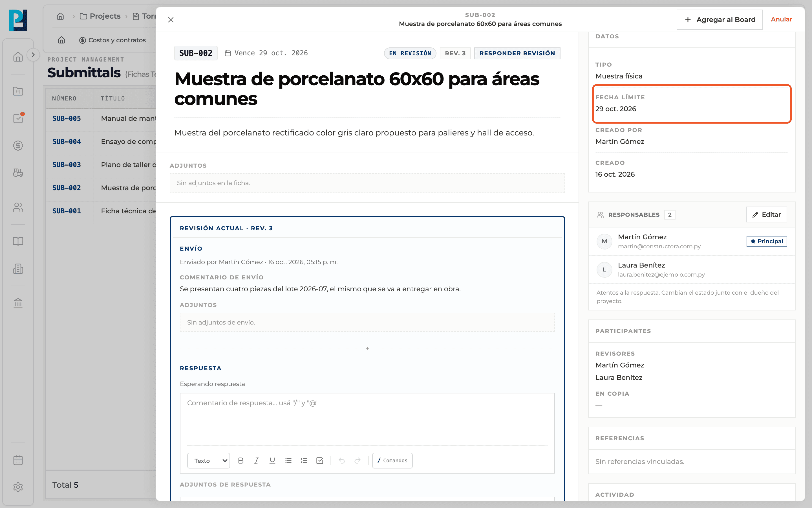This screenshot has width=812, height=508.
Task: Click the Laura Benítez responsable row
Action: pyautogui.click(x=692, y=270)
